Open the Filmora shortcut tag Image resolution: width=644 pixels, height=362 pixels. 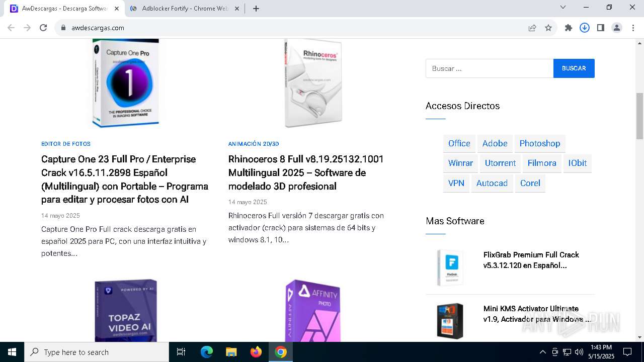point(542,163)
